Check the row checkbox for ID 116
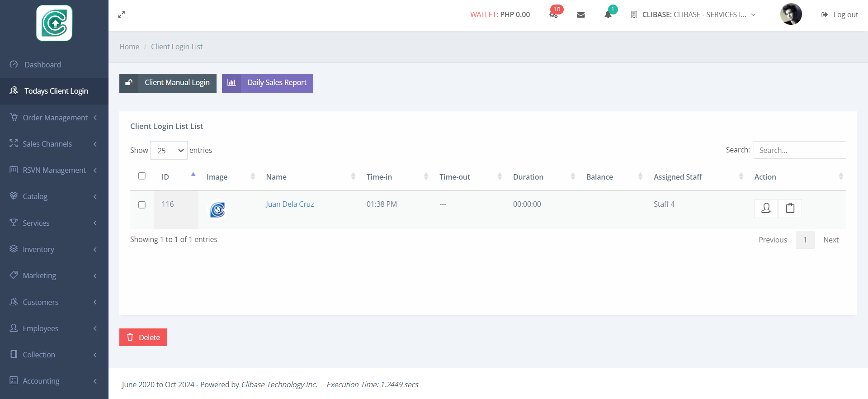Viewport: 868px width, 399px height. 142,205
